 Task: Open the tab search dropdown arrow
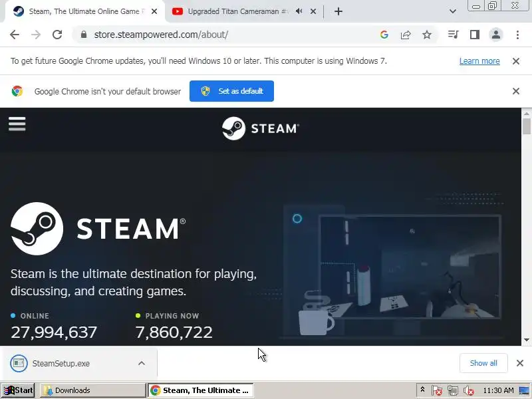pos(453,11)
